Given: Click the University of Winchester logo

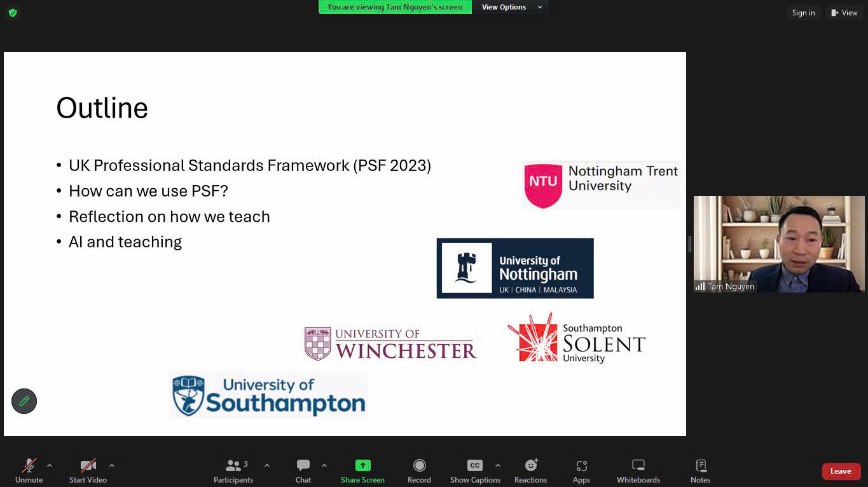Looking at the screenshot, I should click(390, 344).
